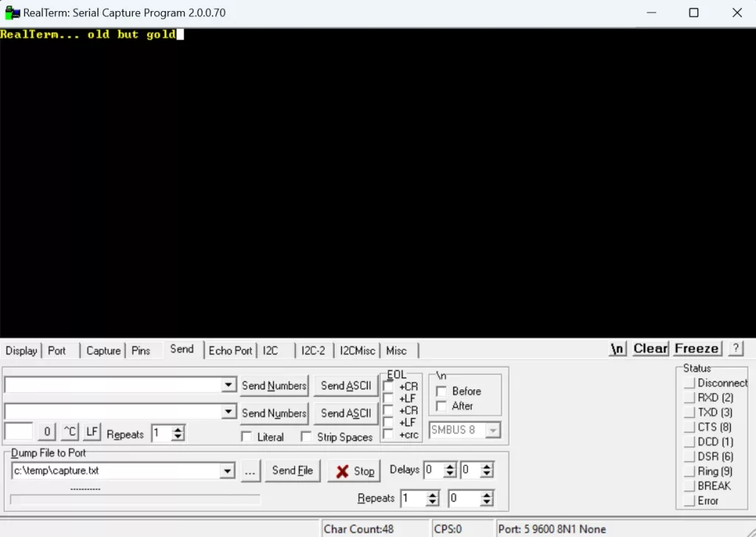Click the RealTerm app icon in the title bar
Screen dimensions: 756x537
point(12,13)
